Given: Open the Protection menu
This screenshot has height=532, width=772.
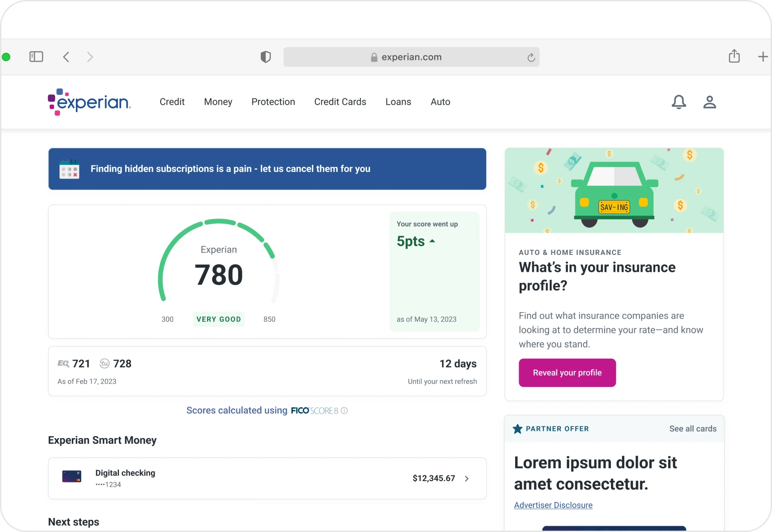Looking at the screenshot, I should coord(273,102).
